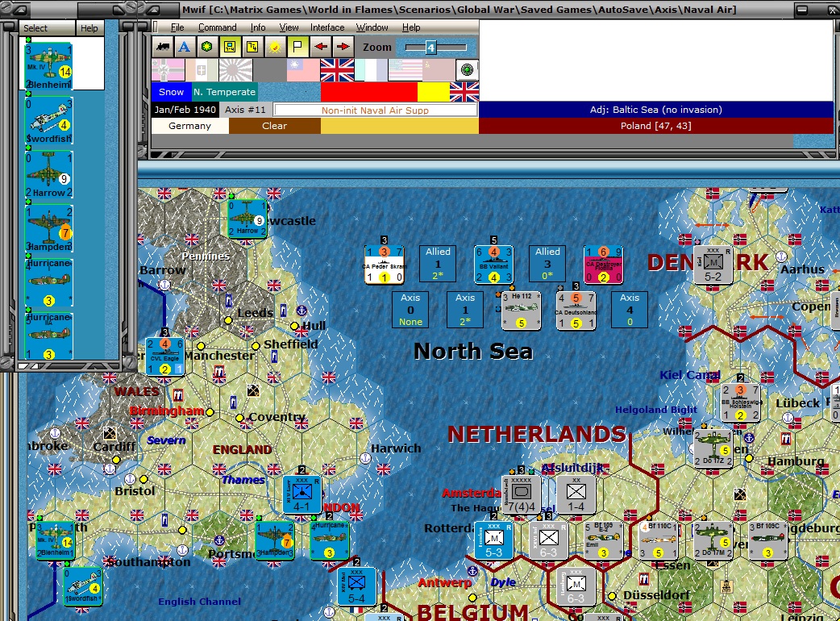This screenshot has height=621, width=840.
Task: Select the 4-1 blue unit near London
Action: [x=302, y=494]
